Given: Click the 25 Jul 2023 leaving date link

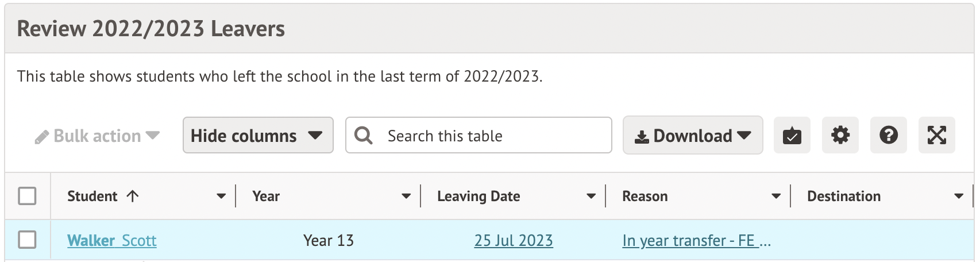Looking at the screenshot, I should coord(514,240).
